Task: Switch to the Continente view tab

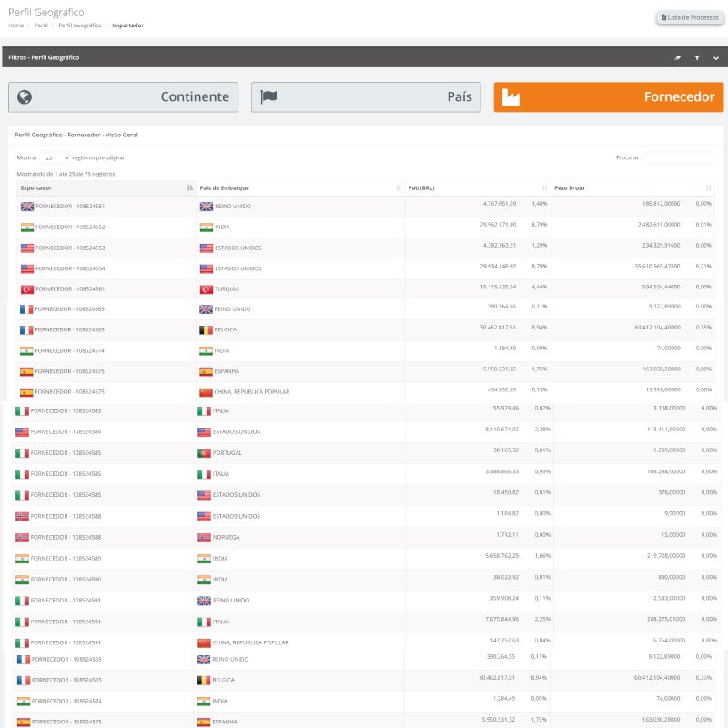Action: [124, 97]
